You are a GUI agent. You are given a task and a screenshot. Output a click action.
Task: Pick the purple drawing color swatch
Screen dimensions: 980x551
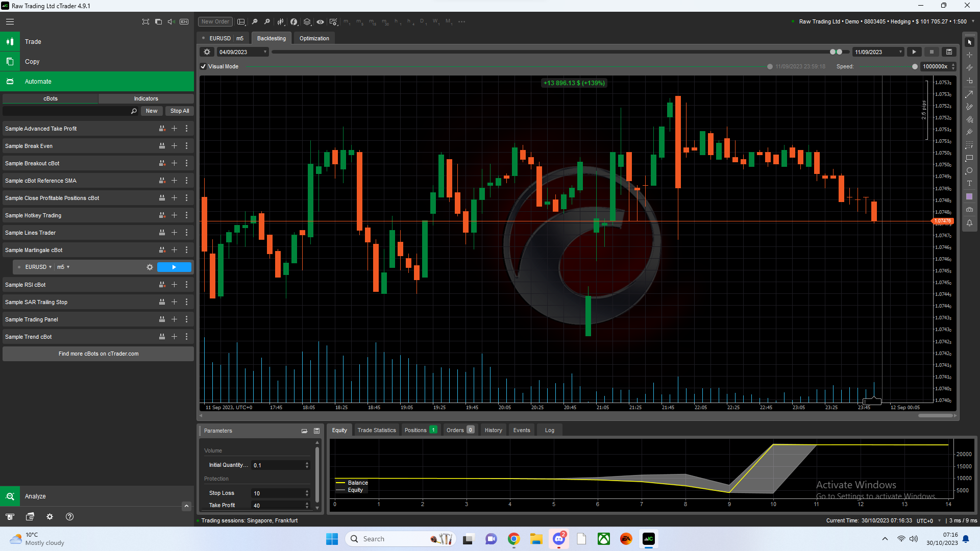[969, 196]
